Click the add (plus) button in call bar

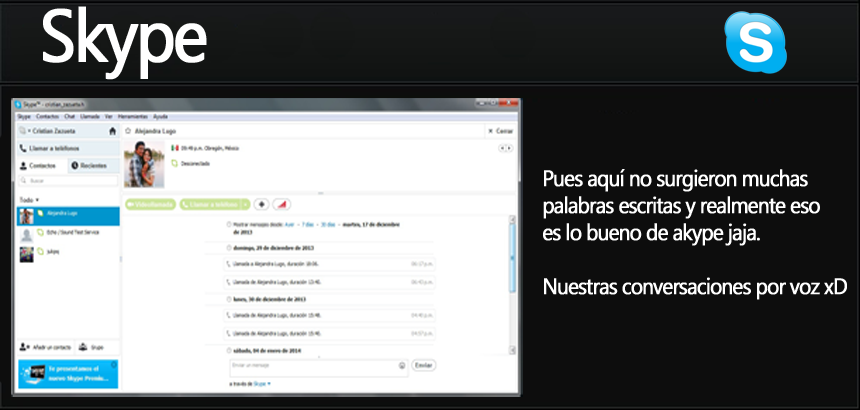[262, 204]
